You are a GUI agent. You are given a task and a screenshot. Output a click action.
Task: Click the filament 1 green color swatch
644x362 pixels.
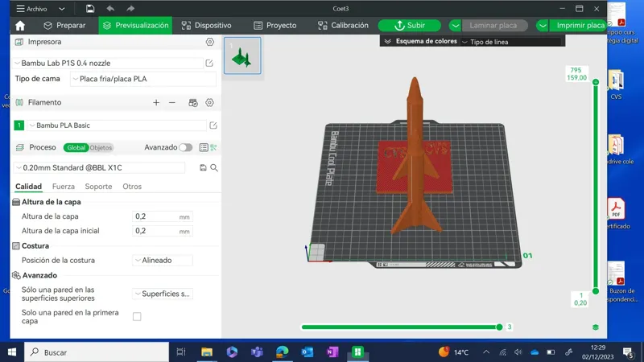pos(19,125)
